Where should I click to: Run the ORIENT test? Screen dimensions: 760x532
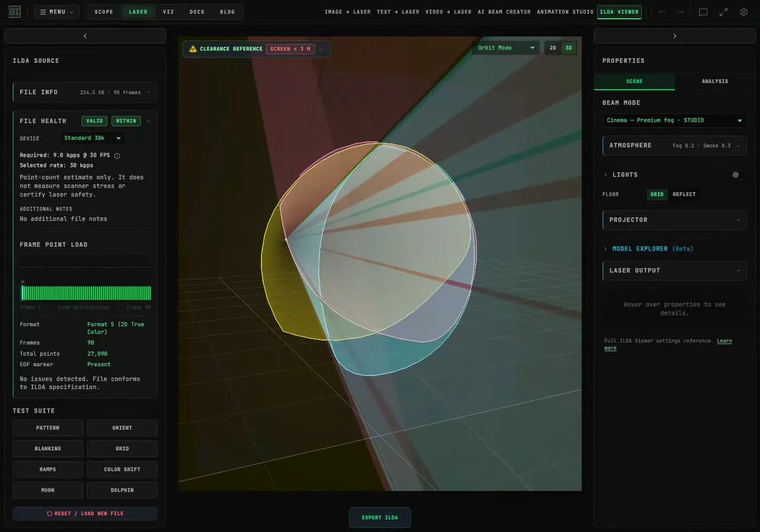(x=122, y=428)
